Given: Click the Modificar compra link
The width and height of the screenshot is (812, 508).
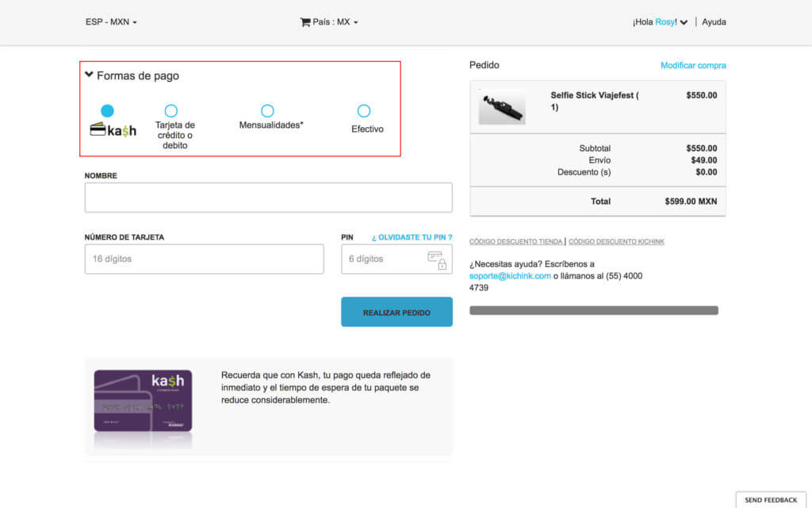Looking at the screenshot, I should [693, 65].
